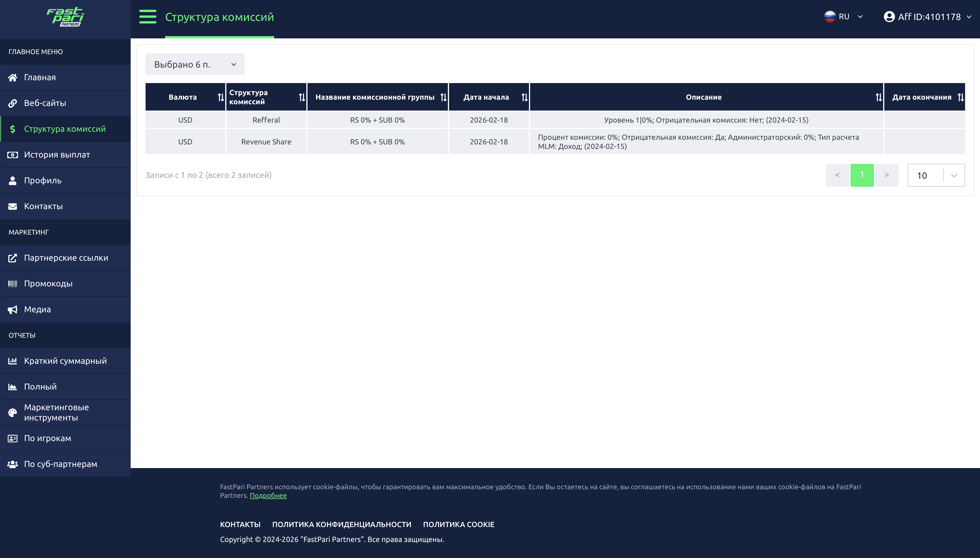This screenshot has height=558, width=980.
Task: Click the Уровень 1|0% description cell
Action: 706,120
